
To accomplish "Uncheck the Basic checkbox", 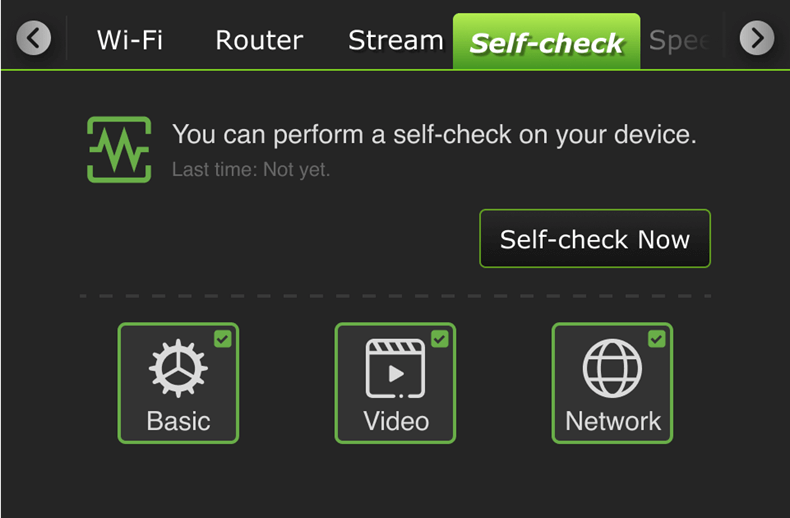I will click(x=223, y=339).
